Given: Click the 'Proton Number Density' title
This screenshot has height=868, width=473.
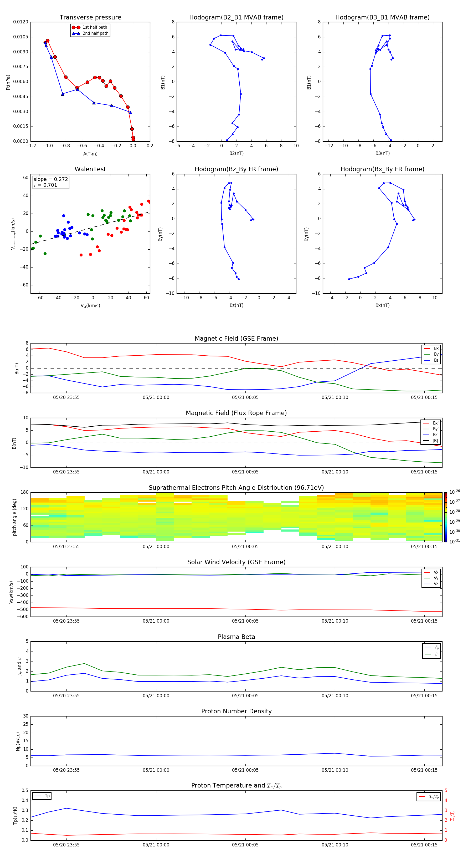Looking at the screenshot, I should [x=236, y=712].
